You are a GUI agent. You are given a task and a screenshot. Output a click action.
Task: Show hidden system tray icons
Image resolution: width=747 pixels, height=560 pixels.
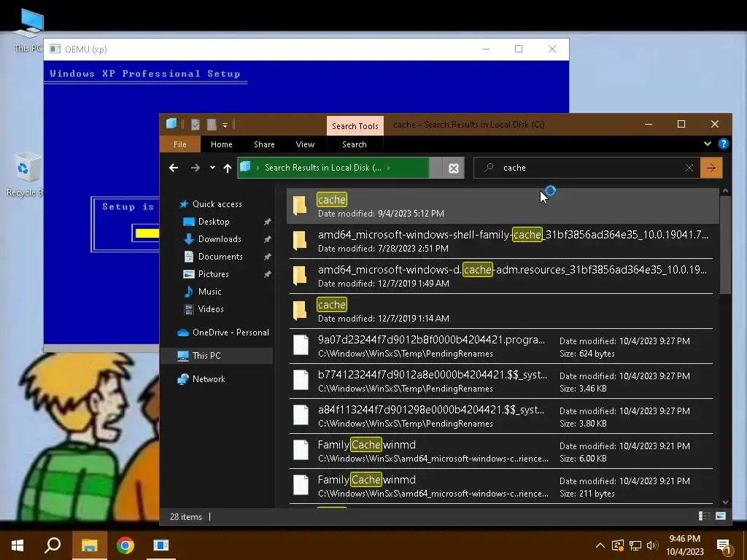pyautogui.click(x=600, y=545)
